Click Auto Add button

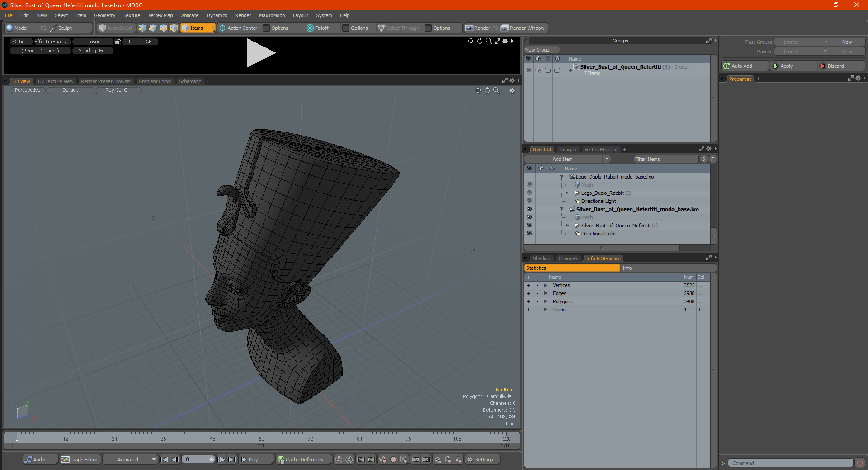coord(745,66)
